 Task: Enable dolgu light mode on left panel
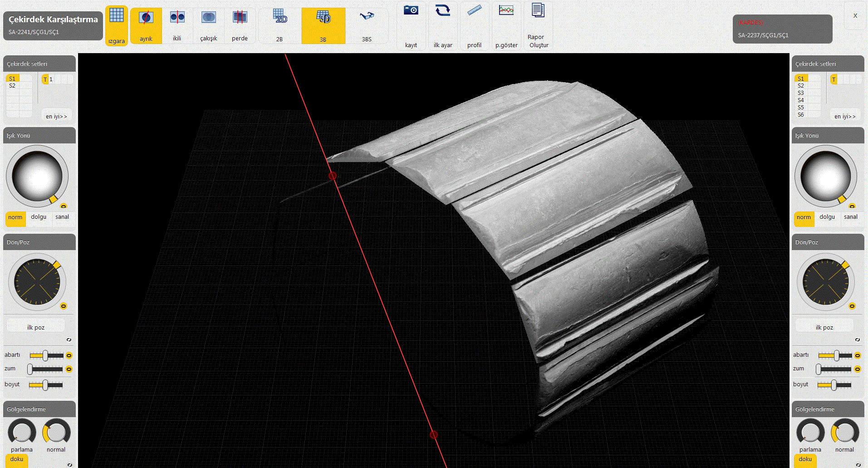coord(39,217)
